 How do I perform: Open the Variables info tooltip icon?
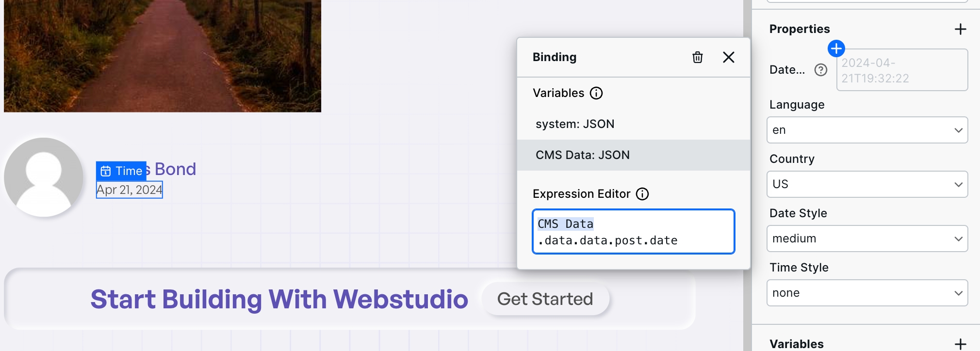coord(596,93)
